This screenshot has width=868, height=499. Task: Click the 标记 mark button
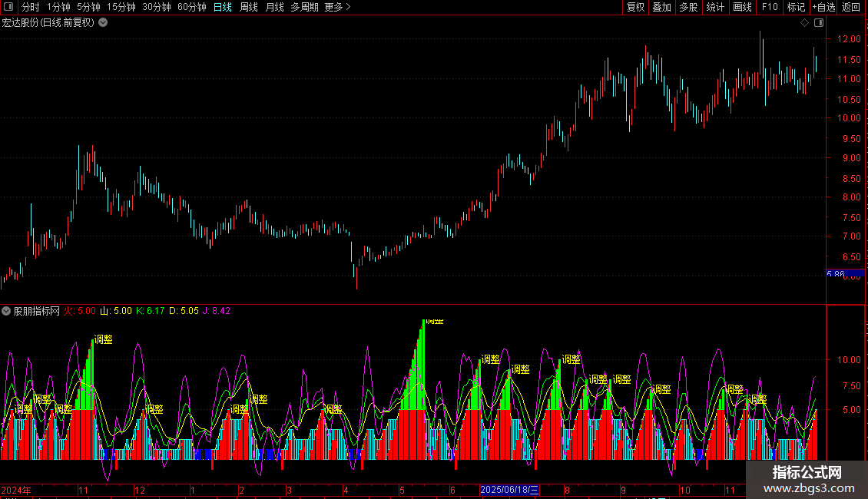[x=796, y=7]
